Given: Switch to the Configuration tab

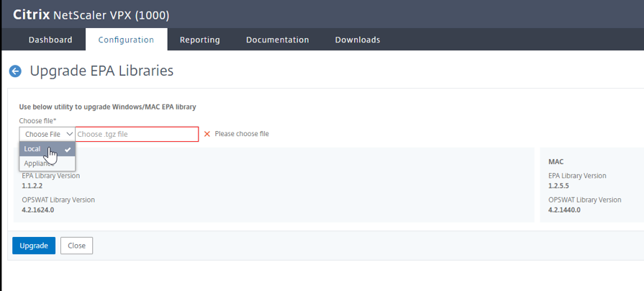Looking at the screenshot, I should click(126, 40).
